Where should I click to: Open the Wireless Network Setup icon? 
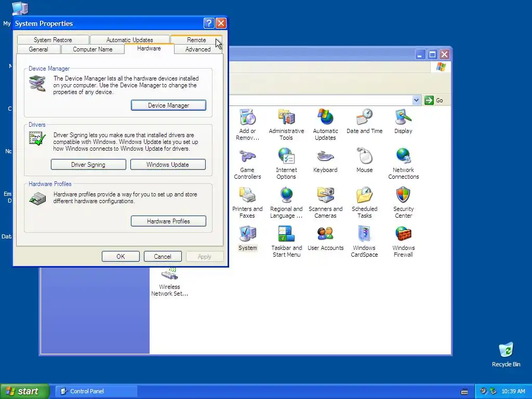click(170, 282)
